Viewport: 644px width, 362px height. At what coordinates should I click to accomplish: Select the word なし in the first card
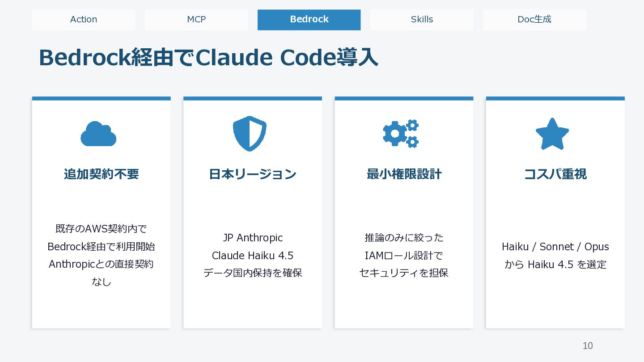101,282
